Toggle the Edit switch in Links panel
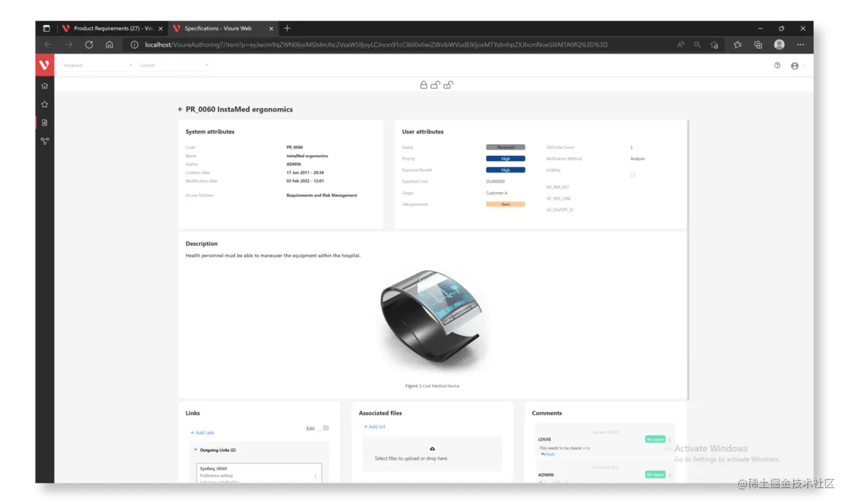The image size is (849, 504). click(x=324, y=428)
